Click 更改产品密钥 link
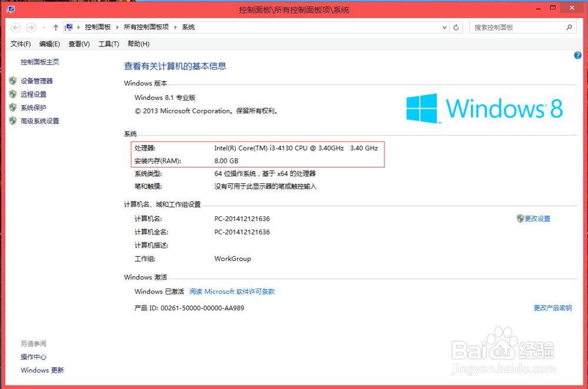The height and width of the screenshot is (389, 588). [x=553, y=308]
